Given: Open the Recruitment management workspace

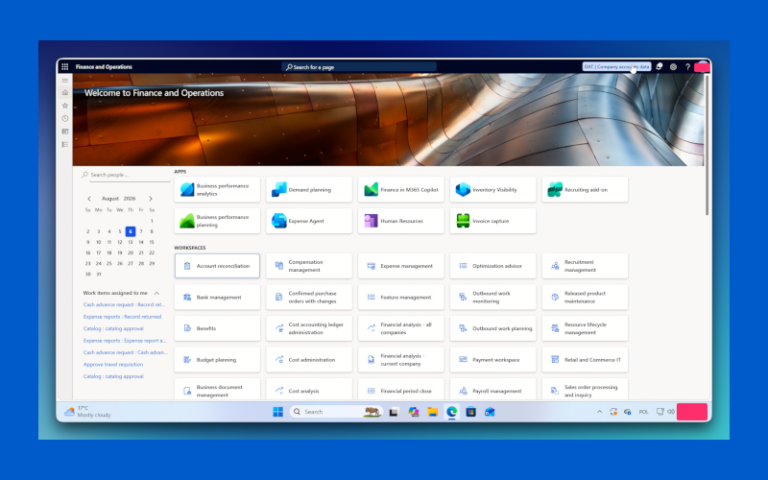Looking at the screenshot, I should pyautogui.click(x=585, y=266).
